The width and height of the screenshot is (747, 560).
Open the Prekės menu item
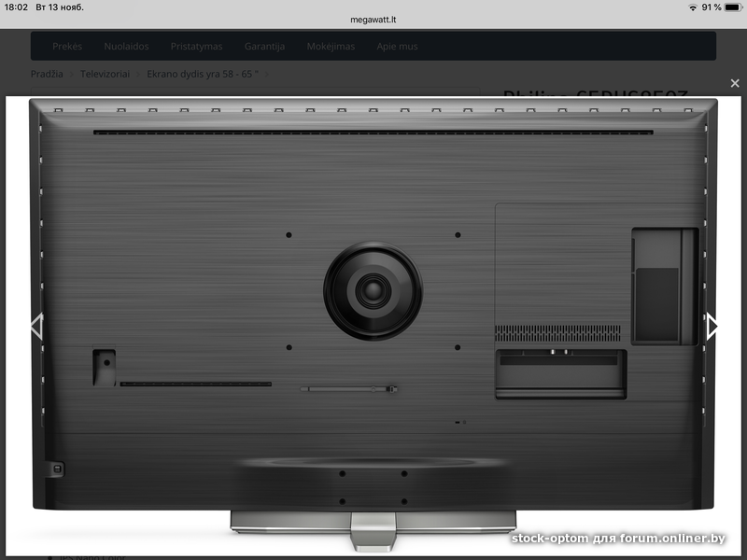67,46
